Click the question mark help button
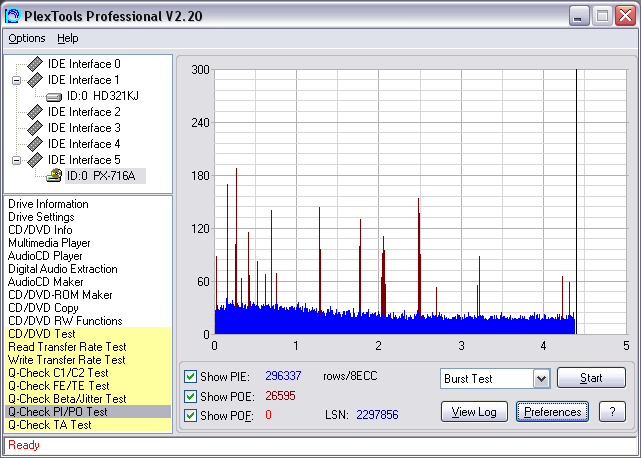641x458 pixels. 612,412
